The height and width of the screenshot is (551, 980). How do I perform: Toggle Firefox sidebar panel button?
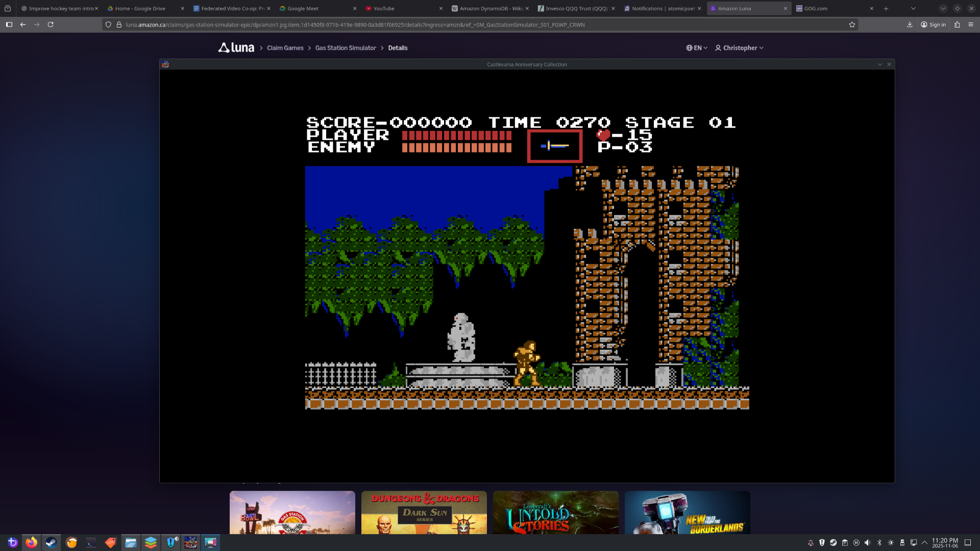(x=9, y=24)
